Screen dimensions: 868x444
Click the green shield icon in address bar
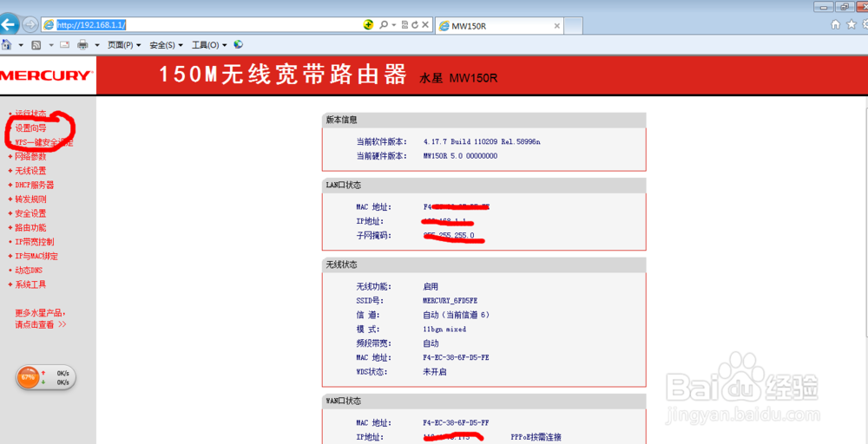point(368,25)
